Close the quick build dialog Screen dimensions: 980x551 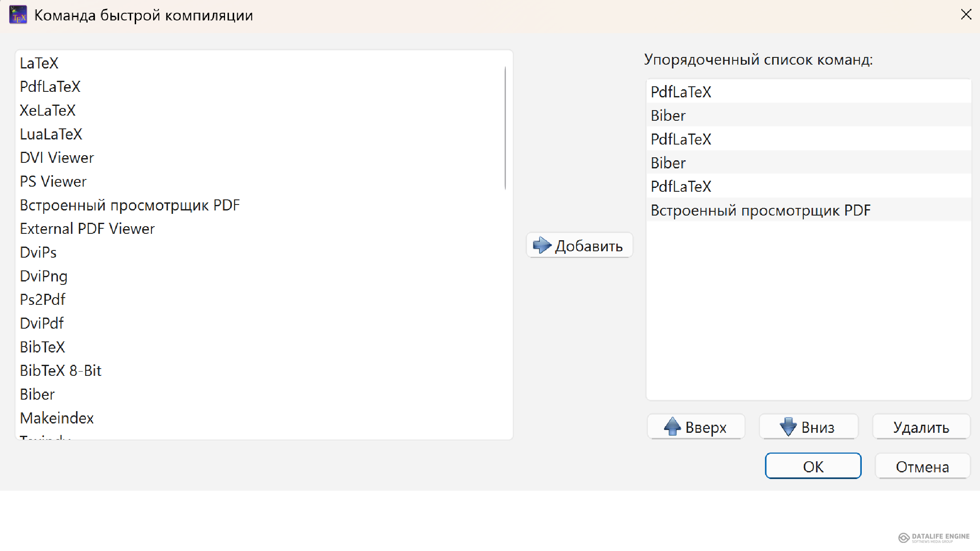click(966, 15)
